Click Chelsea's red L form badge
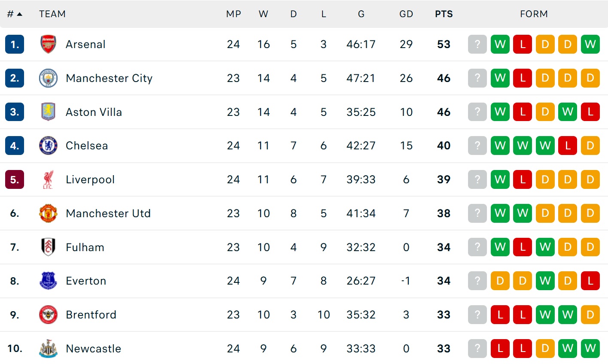 [568, 146]
